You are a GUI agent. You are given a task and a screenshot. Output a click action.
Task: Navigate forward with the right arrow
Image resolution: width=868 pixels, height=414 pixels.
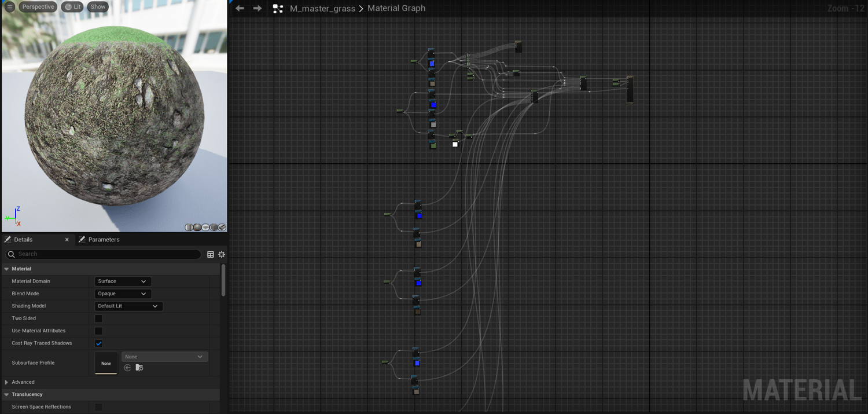pos(258,8)
